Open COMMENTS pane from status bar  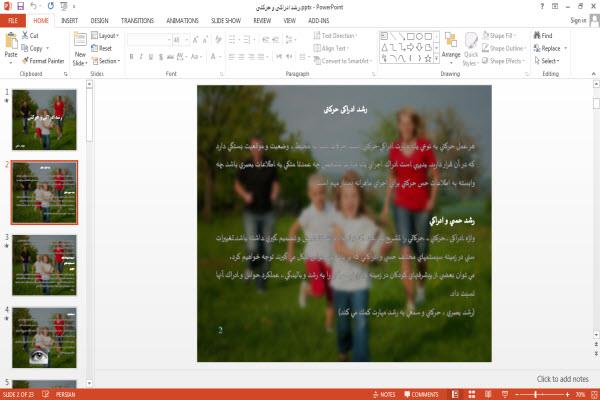click(x=421, y=394)
